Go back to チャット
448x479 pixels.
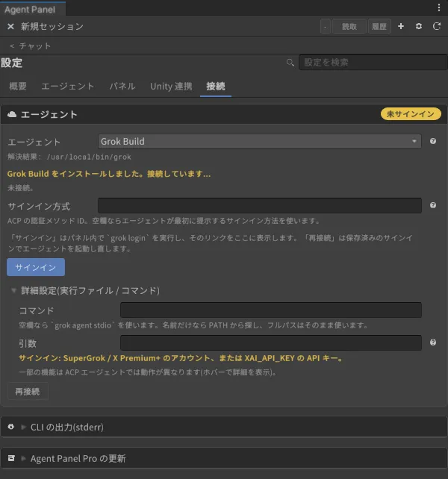coord(31,46)
